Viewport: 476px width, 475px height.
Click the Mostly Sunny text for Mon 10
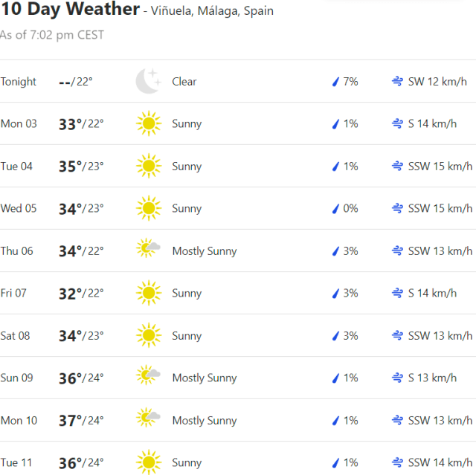[205, 421]
